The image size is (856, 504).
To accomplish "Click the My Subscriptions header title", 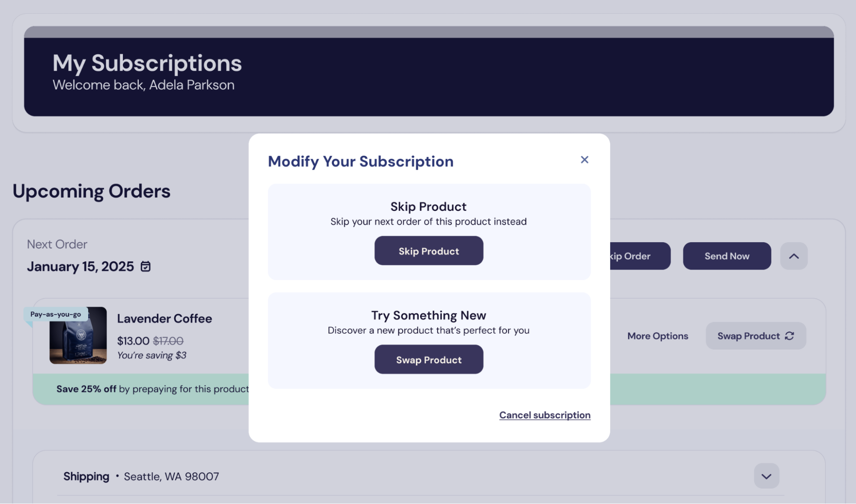I will click(147, 63).
